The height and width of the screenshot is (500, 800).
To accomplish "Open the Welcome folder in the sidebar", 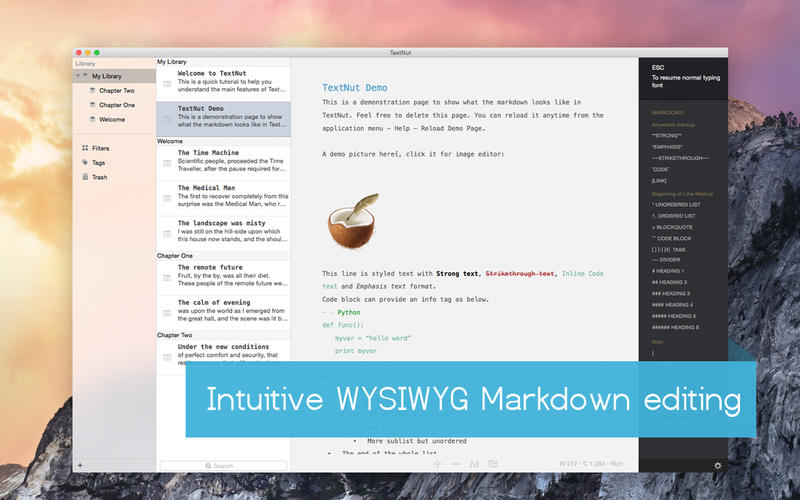I will pos(112,119).
